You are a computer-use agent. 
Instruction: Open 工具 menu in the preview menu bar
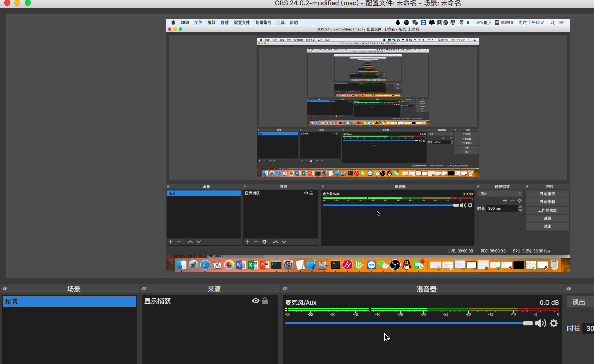point(280,22)
